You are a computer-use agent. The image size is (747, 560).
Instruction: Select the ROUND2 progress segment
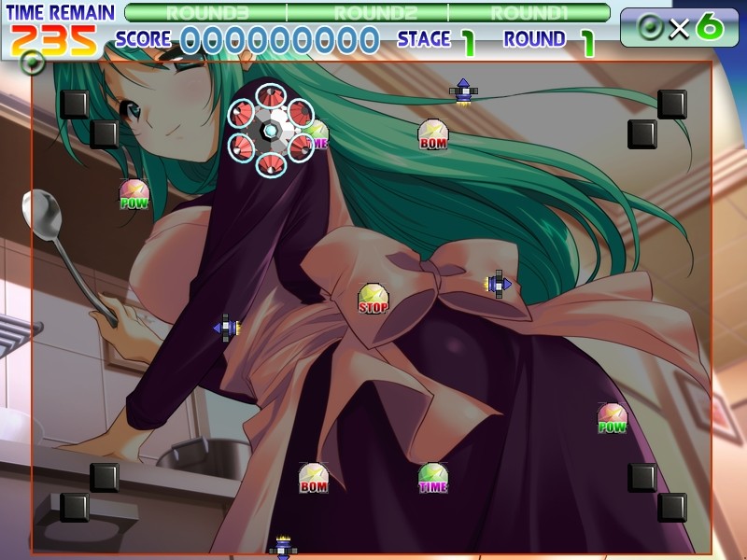(367, 13)
